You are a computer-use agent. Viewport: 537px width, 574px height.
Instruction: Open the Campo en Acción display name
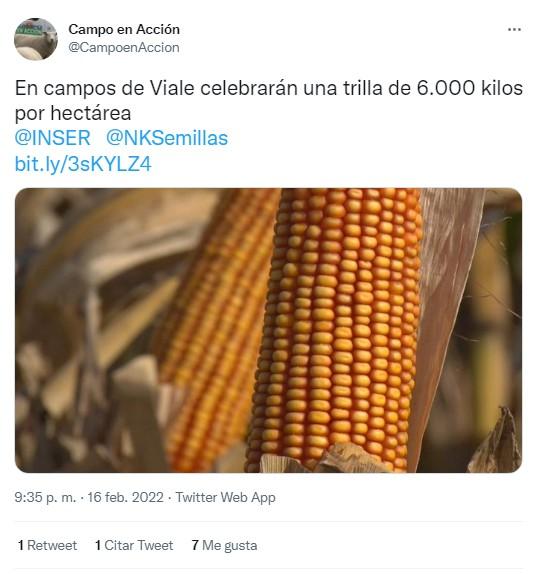[x=124, y=29]
